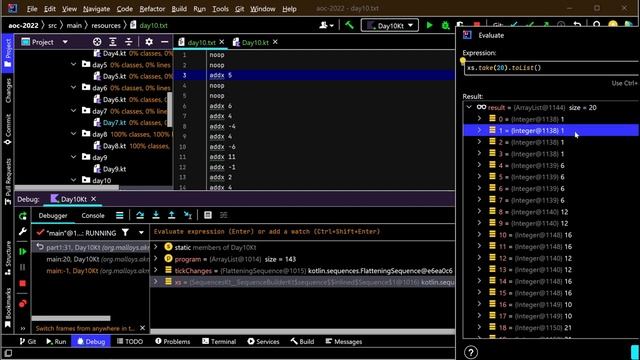View breakpoints red circles icon

[23, 303]
